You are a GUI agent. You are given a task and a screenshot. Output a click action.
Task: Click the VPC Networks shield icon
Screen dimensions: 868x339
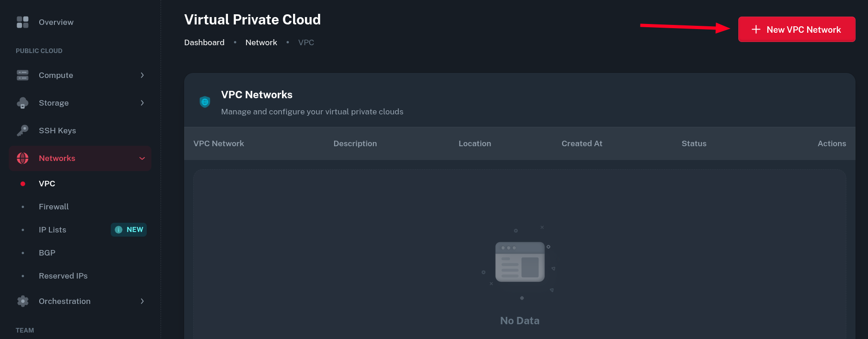click(205, 102)
